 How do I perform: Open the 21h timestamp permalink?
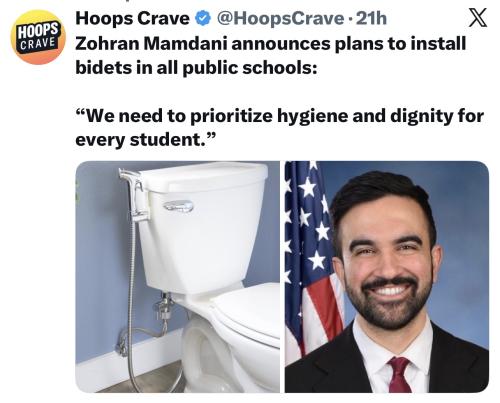(x=371, y=18)
